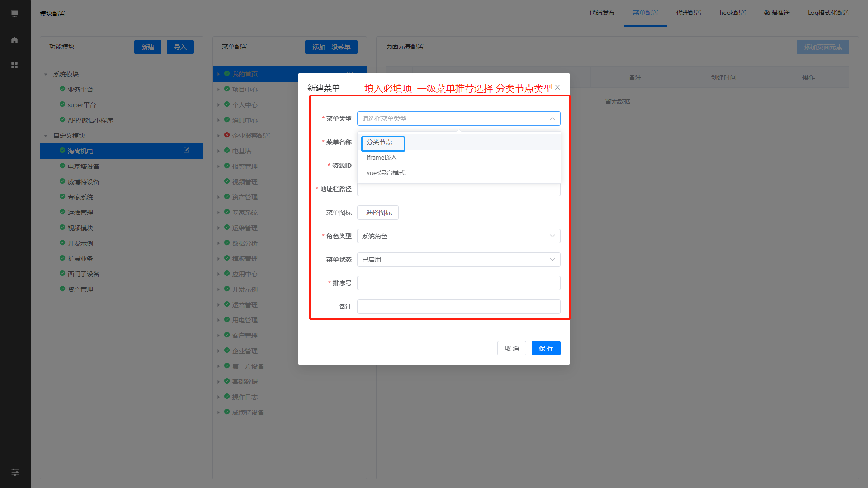Click the monitor icon at top-left

tap(14, 14)
